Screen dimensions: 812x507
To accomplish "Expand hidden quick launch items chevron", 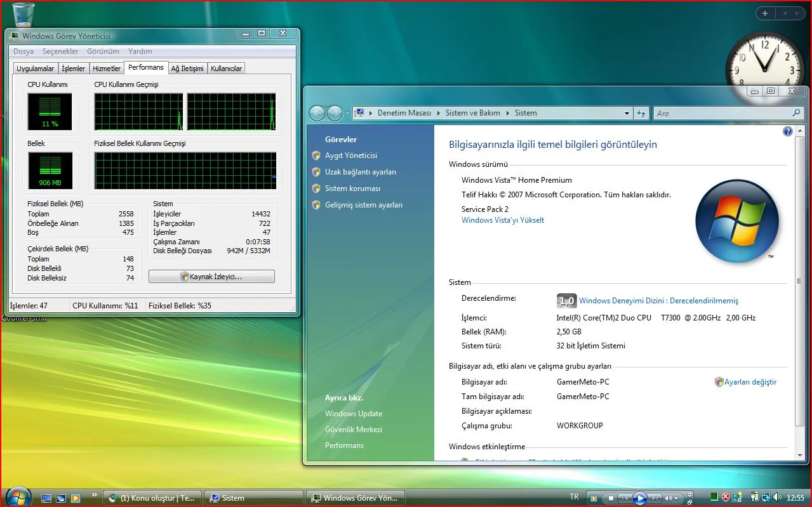I will click(x=95, y=494).
